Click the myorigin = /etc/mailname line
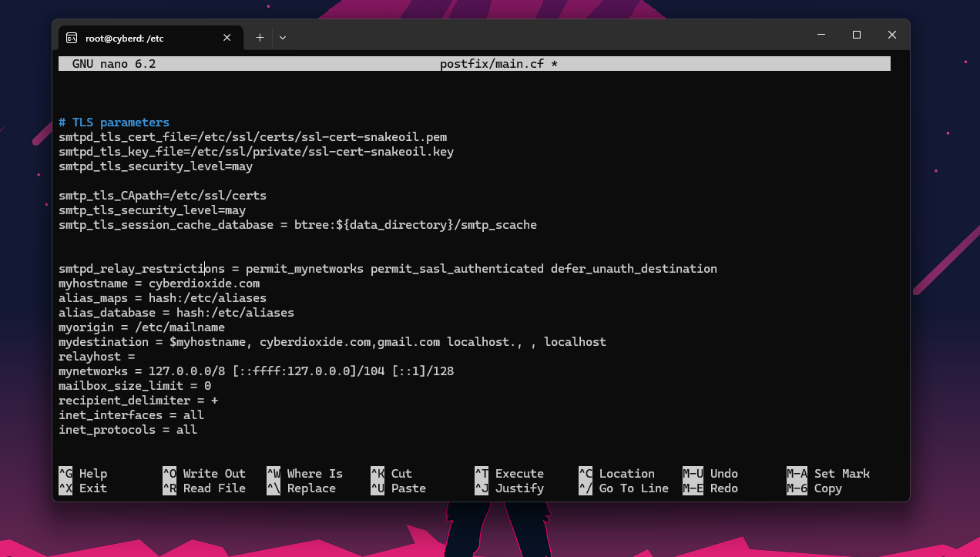The height and width of the screenshot is (557, 980). (142, 327)
